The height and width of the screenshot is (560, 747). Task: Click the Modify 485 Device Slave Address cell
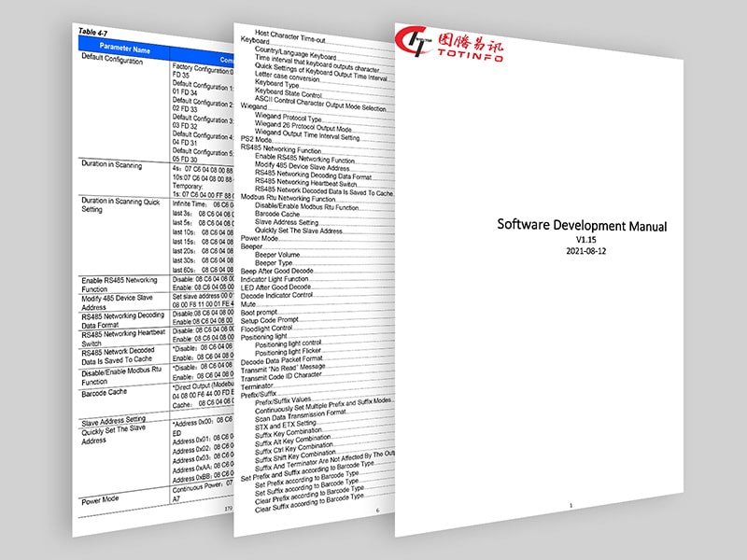[108, 301]
